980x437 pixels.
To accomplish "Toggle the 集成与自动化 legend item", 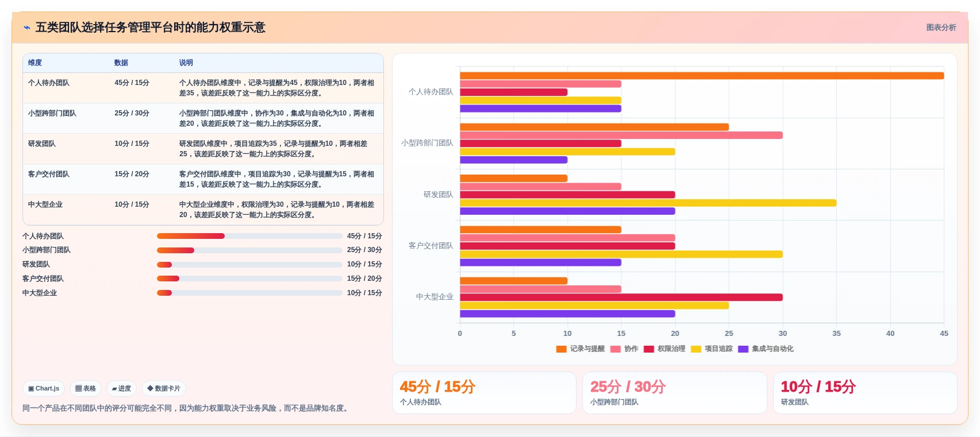I will click(766, 349).
